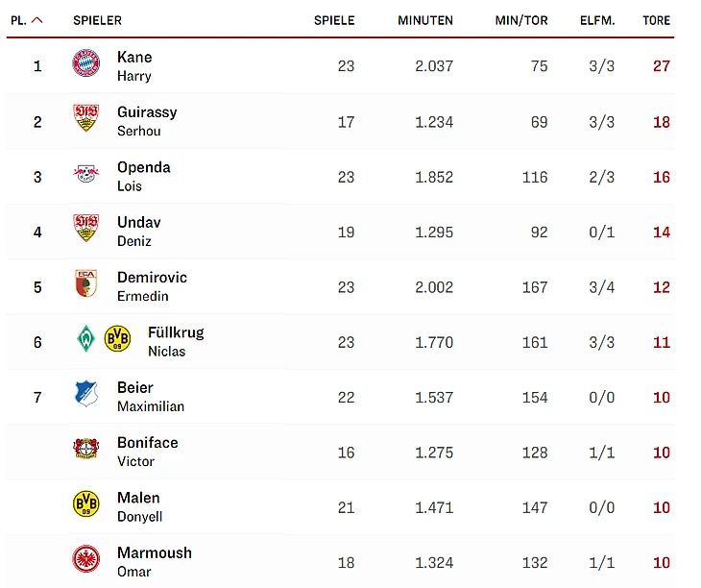Toggle sort order with the PL. arrow
This screenshot has width=701, height=588.
[36, 20]
